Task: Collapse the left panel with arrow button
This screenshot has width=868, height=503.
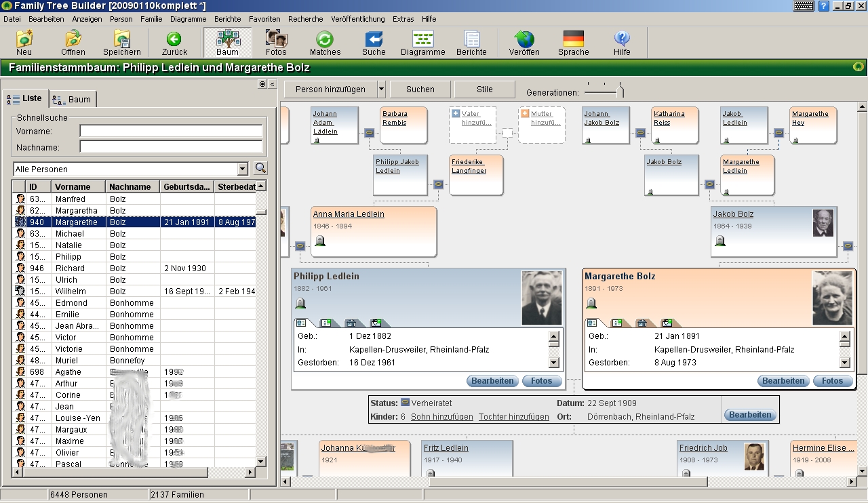Action: [x=272, y=84]
